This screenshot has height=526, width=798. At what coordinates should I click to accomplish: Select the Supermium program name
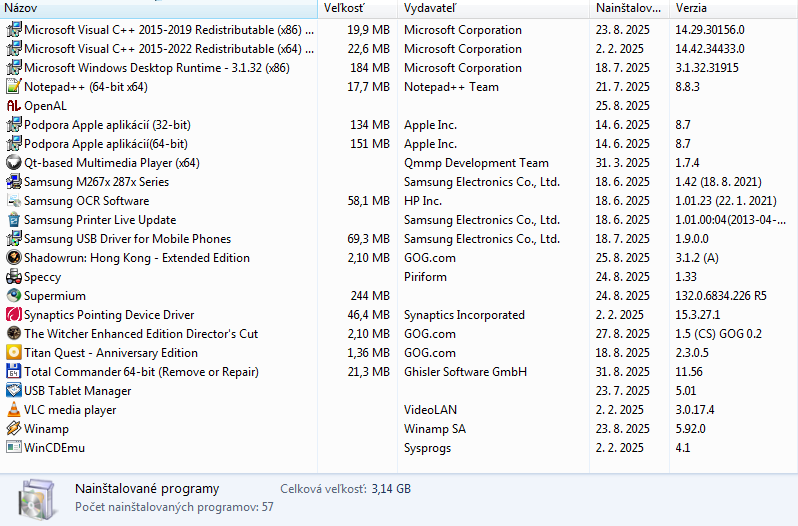point(55,296)
